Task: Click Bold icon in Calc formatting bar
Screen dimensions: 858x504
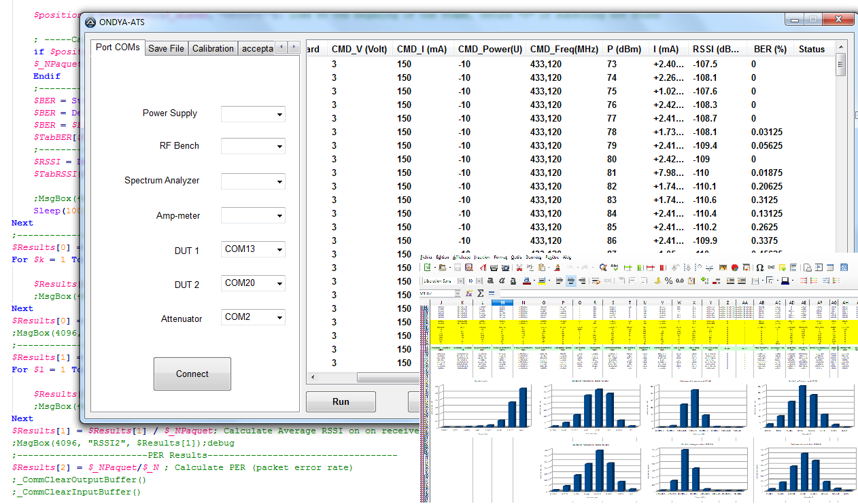Action: tap(490, 281)
